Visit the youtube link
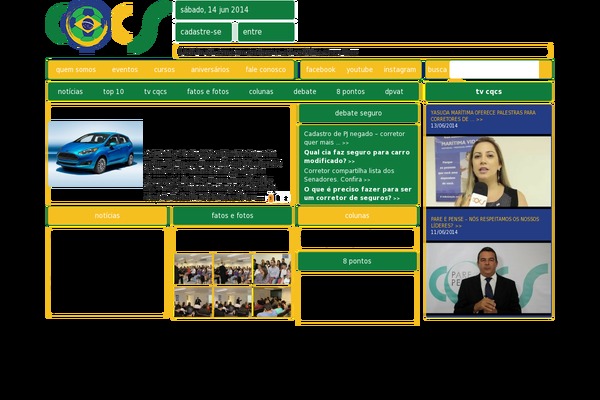 [360, 70]
